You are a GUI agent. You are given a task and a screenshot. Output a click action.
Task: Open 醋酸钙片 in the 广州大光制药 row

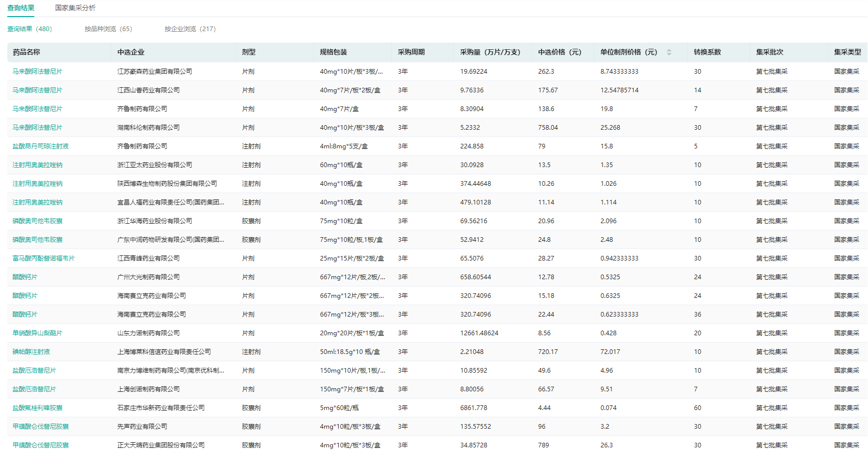pos(25,277)
